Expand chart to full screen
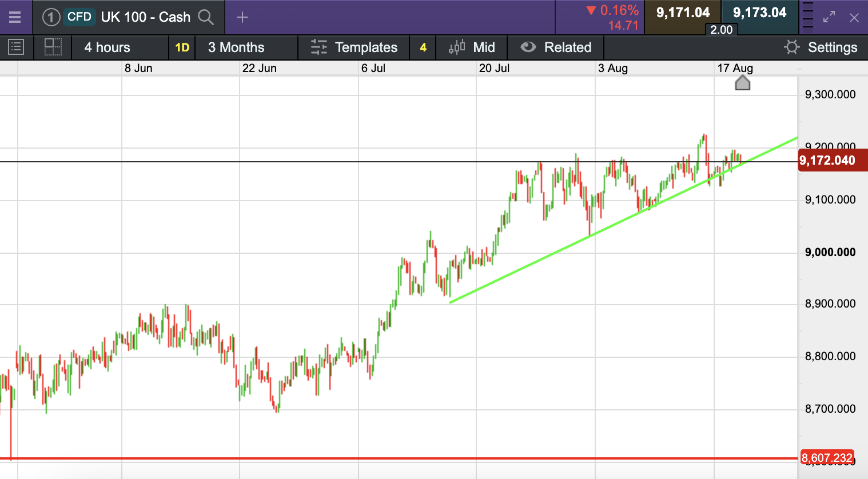Image resolution: width=868 pixels, height=479 pixels. (x=829, y=17)
